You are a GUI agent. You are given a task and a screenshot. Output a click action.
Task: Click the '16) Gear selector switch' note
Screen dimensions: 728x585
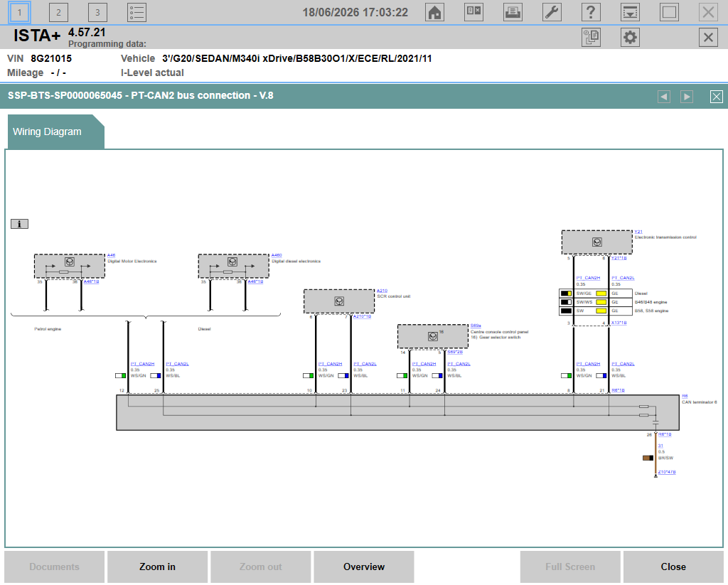(496, 338)
